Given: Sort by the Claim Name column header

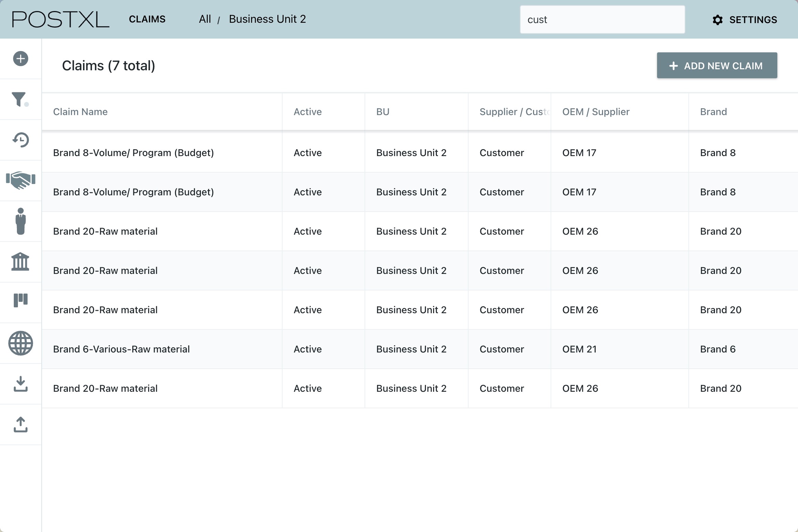Looking at the screenshot, I should (80, 112).
